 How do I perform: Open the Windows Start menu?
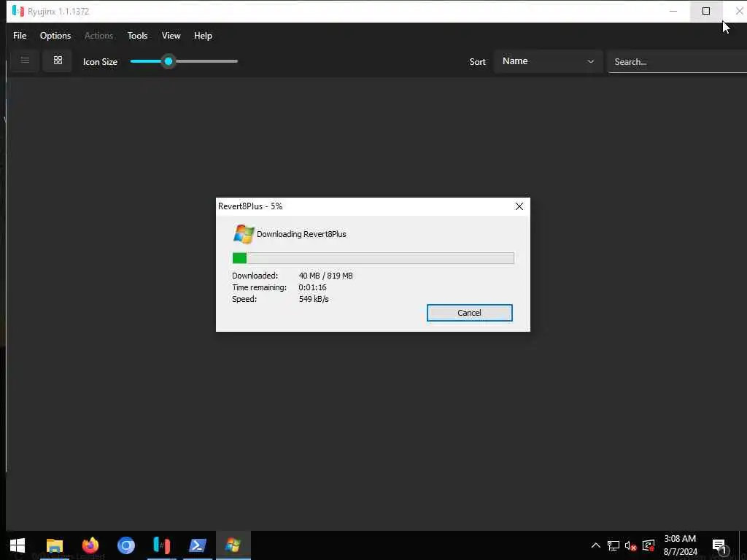tap(18, 545)
